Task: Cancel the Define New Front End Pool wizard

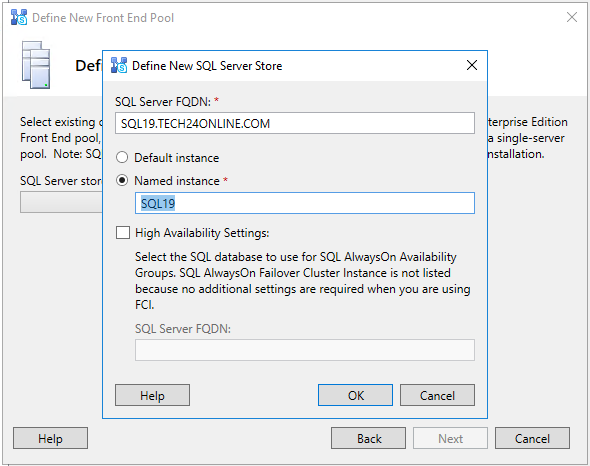Action: click(532, 438)
